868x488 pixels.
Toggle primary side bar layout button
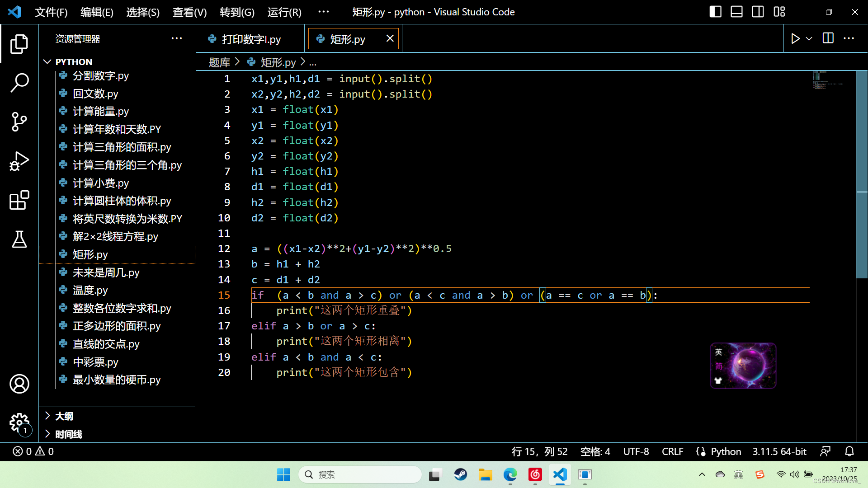point(715,12)
